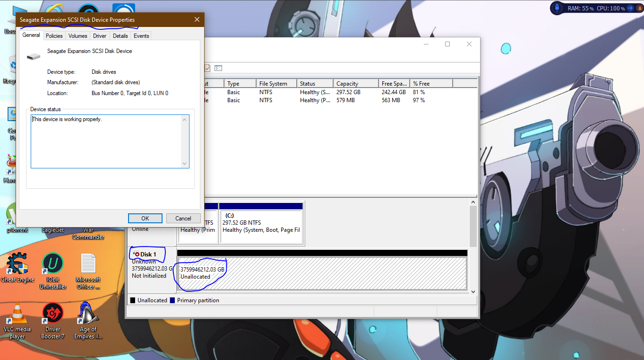Click the Device status box scroll-up arrow
Screen dimensions: 644x360
[x=185, y=119]
